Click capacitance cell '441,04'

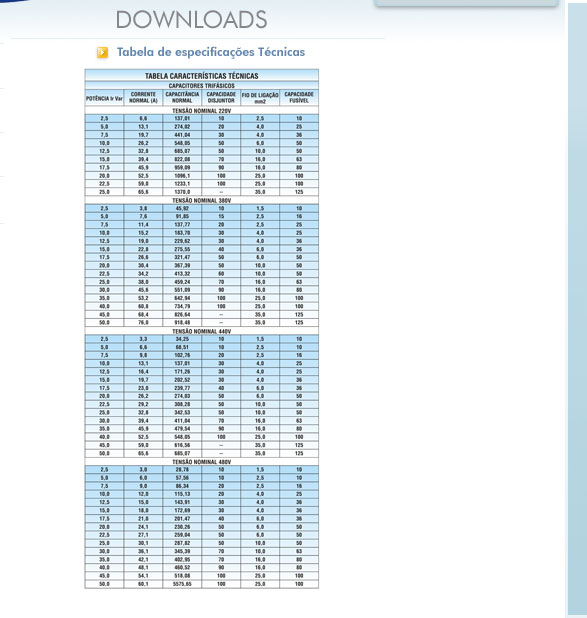pyautogui.click(x=182, y=135)
